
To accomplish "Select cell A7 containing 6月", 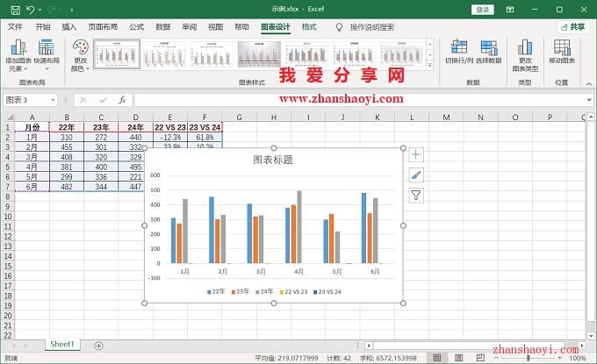I will pos(32,187).
